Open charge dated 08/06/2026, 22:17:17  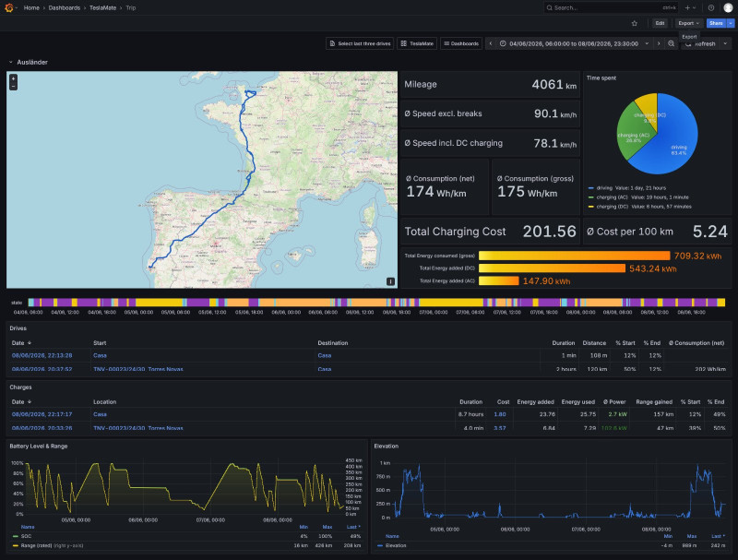point(42,414)
